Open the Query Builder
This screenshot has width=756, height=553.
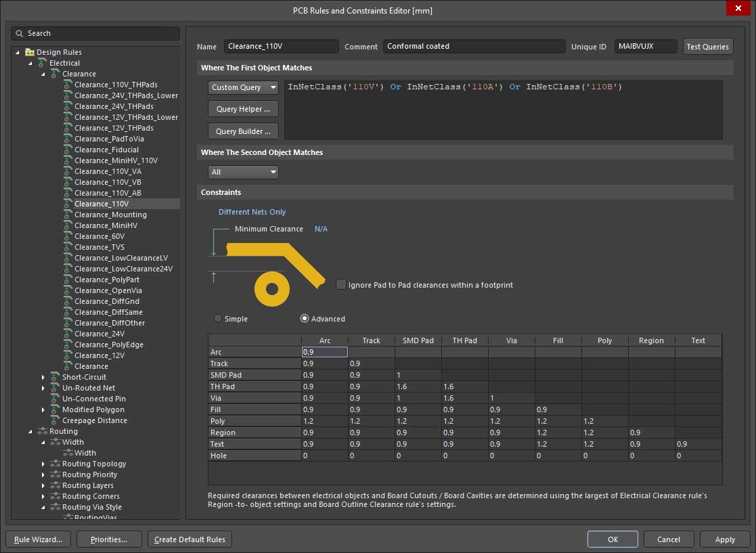coord(243,131)
